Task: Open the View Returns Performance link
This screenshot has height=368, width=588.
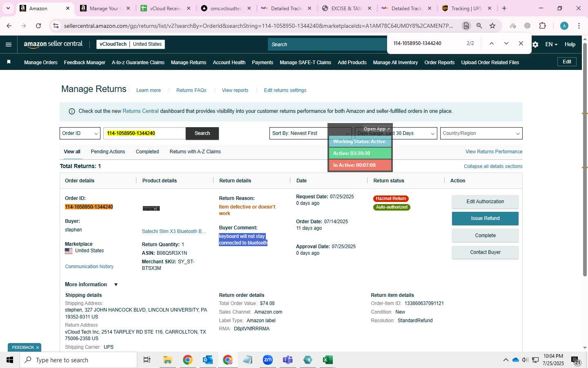Action: pos(494,152)
